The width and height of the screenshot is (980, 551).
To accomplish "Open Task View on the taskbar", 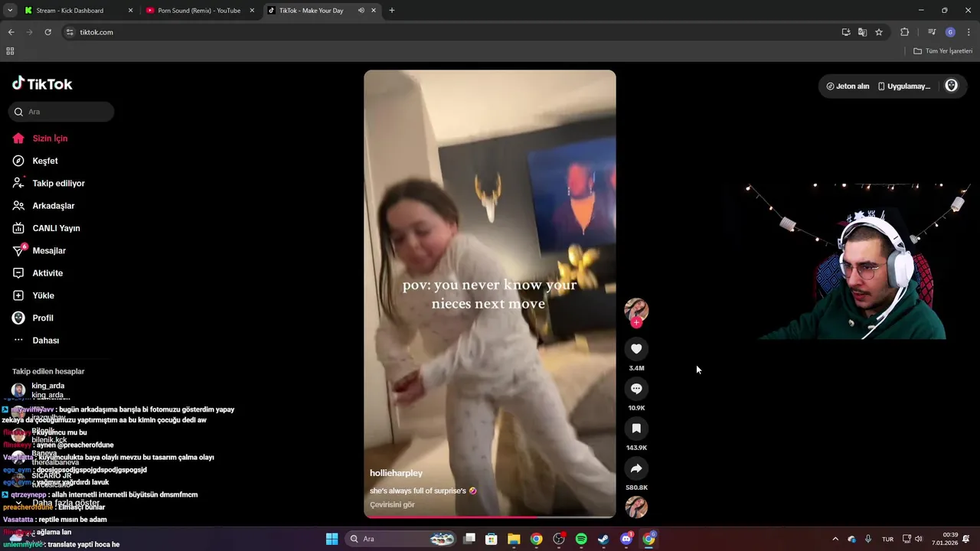I will coord(469,539).
